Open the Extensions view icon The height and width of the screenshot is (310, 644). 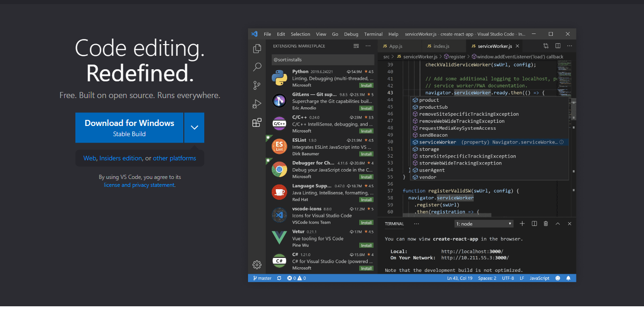click(x=257, y=123)
